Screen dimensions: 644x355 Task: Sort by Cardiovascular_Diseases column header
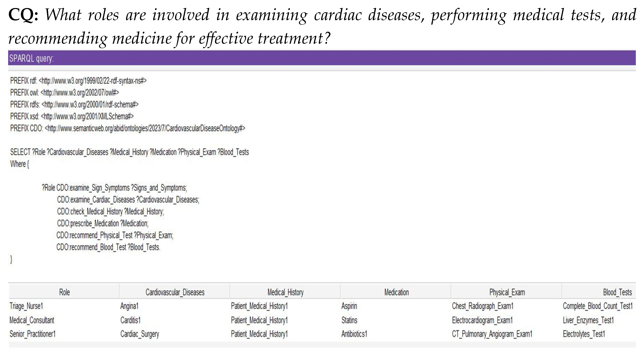tap(175, 292)
